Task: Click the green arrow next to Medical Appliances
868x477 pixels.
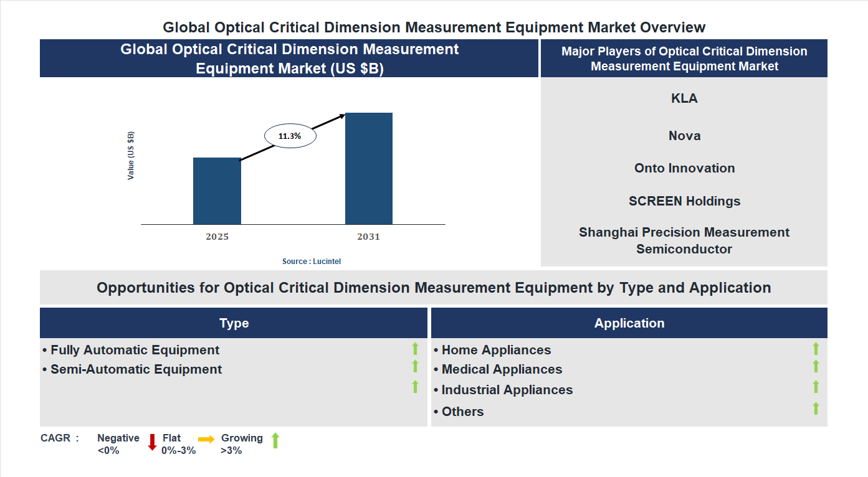Action: [x=816, y=367]
